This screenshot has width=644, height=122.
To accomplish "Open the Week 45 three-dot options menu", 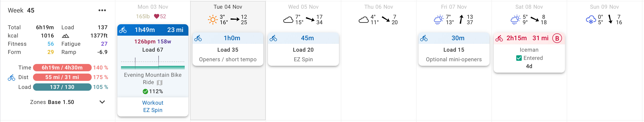I will [x=102, y=10].
